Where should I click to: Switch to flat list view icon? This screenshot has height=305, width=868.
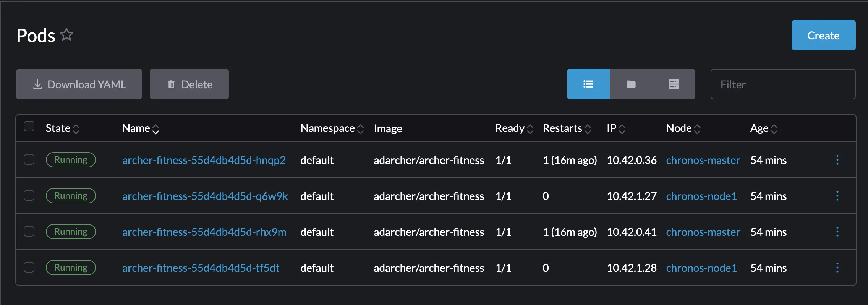[x=588, y=84]
